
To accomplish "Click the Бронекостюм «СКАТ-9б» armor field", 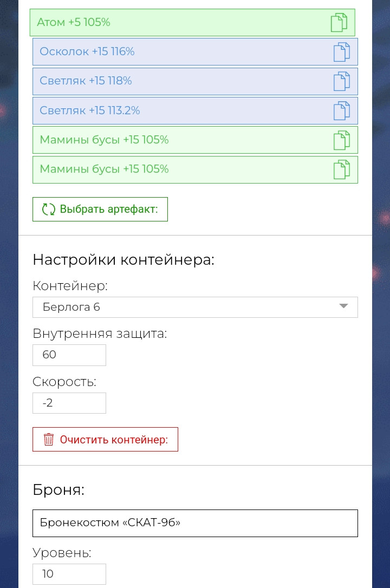I will (195, 523).
